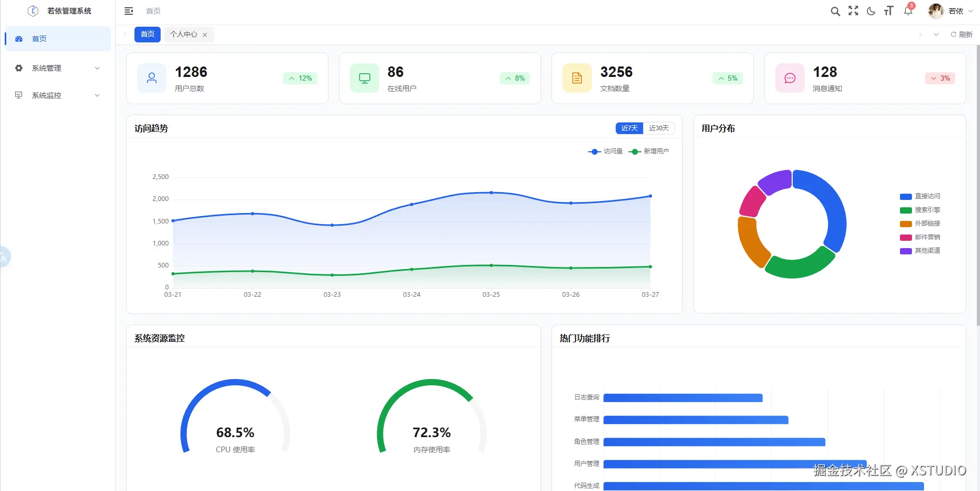Click the user avatar picture

coord(936,11)
